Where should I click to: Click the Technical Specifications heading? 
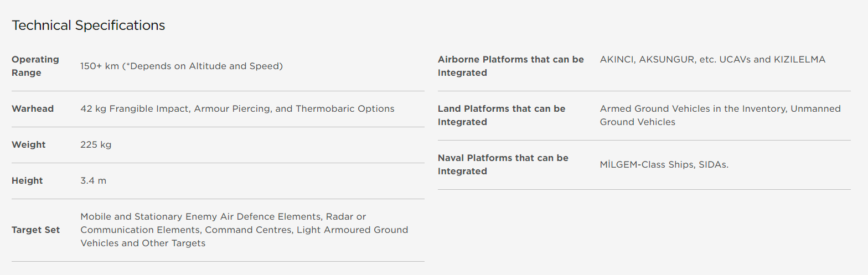tap(89, 25)
